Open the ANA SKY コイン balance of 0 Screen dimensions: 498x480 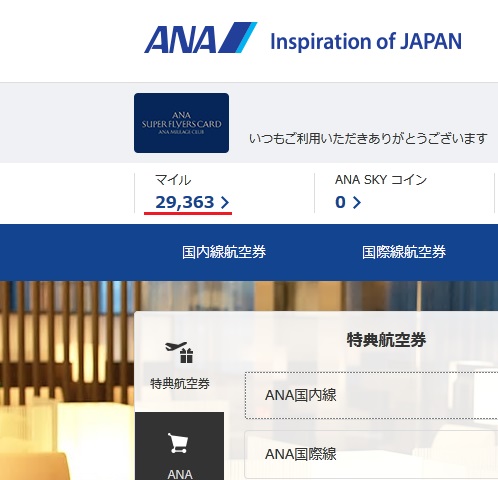(348, 202)
